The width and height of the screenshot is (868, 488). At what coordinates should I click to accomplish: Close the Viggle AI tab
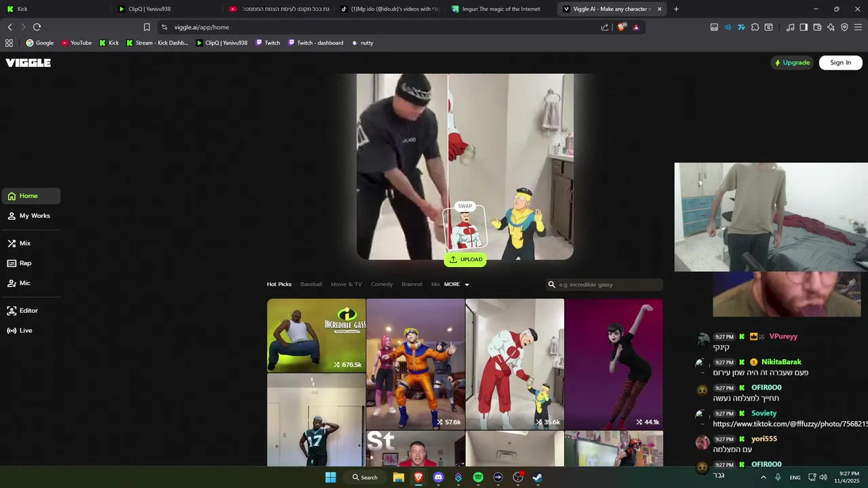659,9
